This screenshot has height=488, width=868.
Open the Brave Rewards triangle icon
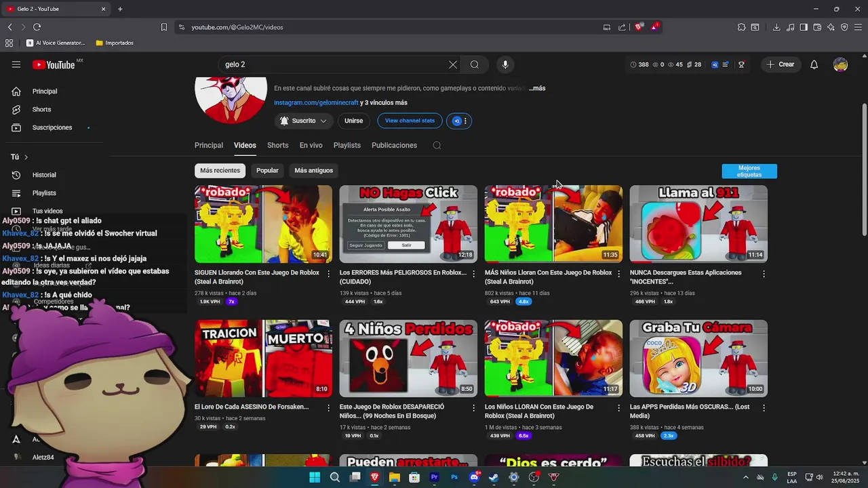tap(654, 27)
